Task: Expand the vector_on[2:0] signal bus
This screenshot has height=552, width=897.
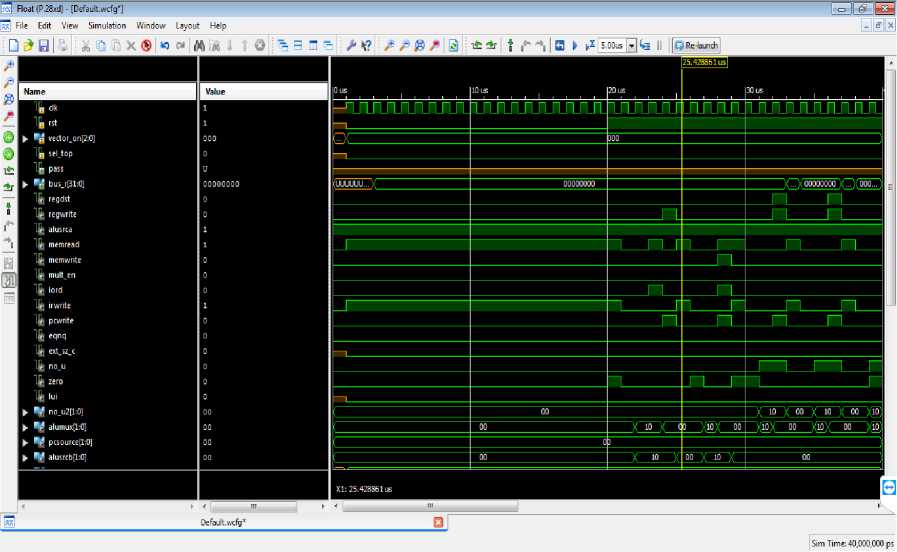Action: tap(26, 138)
